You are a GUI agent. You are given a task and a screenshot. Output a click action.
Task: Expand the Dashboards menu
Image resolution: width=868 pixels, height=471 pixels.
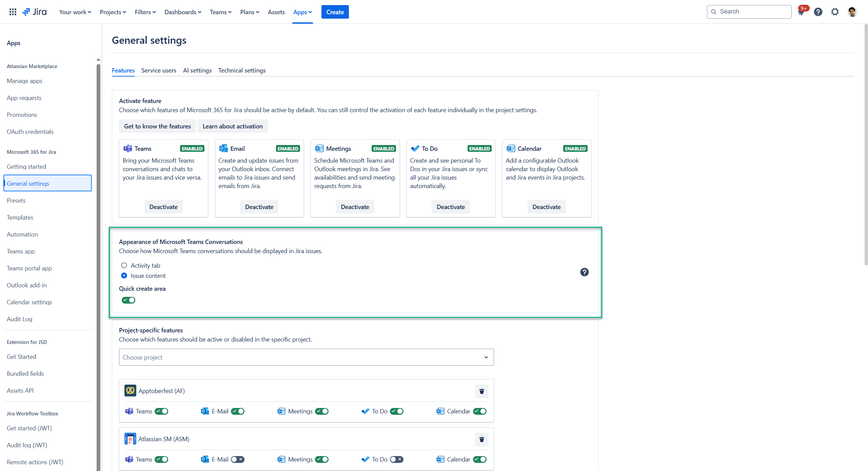click(x=183, y=12)
